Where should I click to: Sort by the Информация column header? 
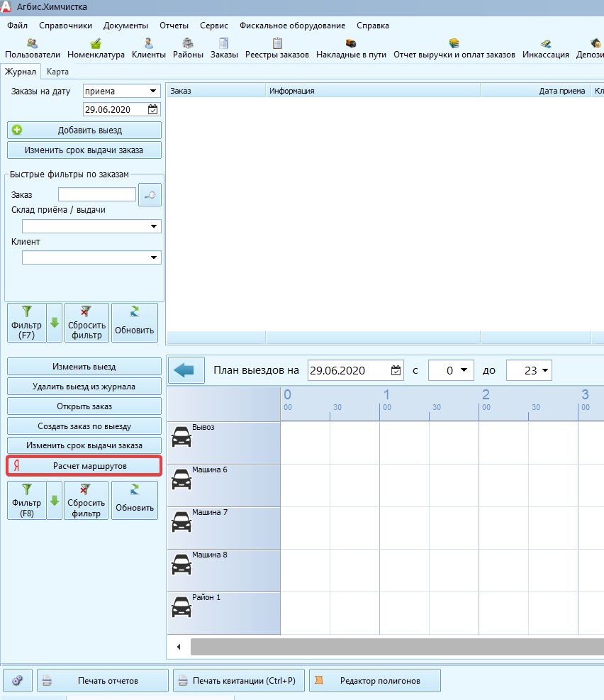click(x=374, y=91)
